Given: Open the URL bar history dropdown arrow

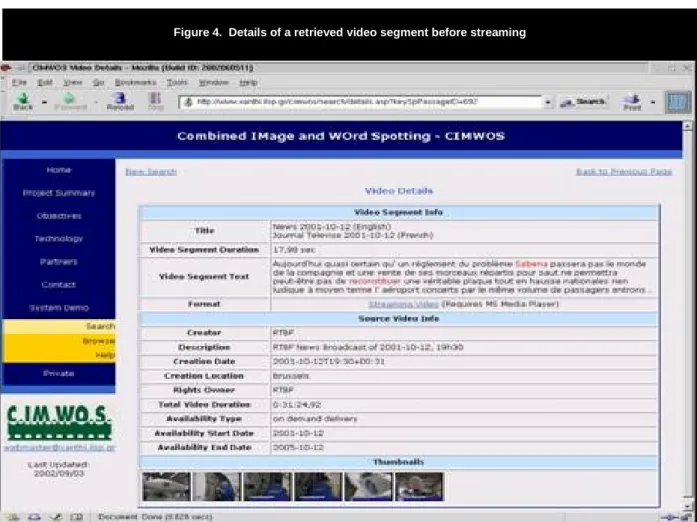Looking at the screenshot, I should [x=548, y=102].
